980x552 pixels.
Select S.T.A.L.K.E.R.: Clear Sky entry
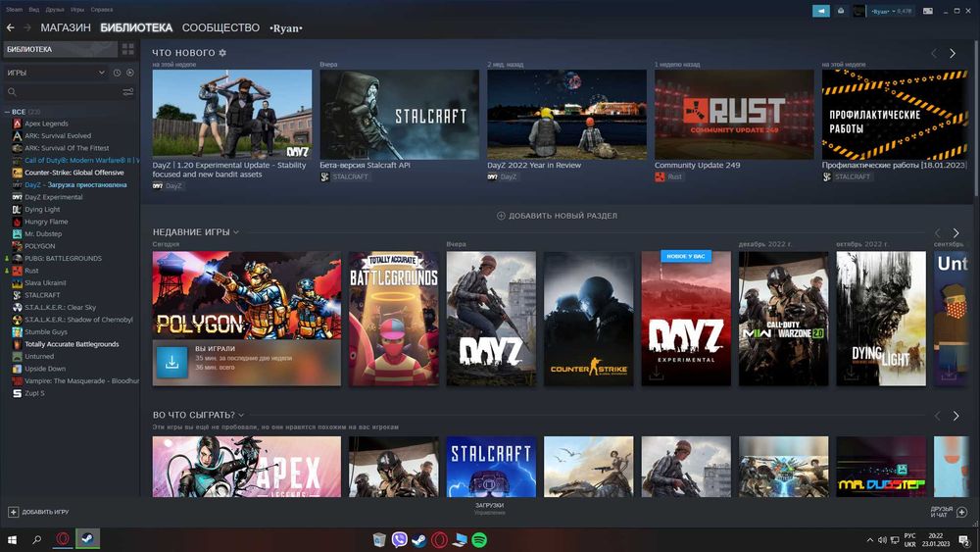coord(60,308)
